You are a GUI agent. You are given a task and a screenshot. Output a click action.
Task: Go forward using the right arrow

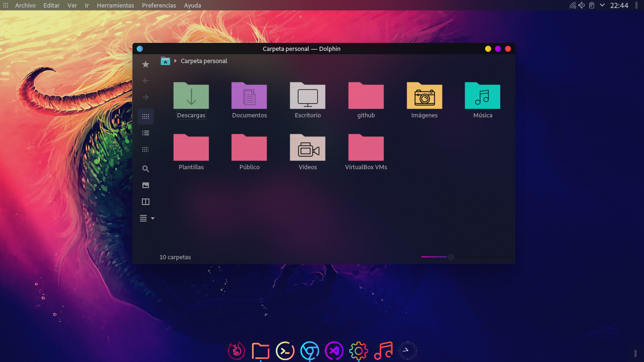coord(146,97)
